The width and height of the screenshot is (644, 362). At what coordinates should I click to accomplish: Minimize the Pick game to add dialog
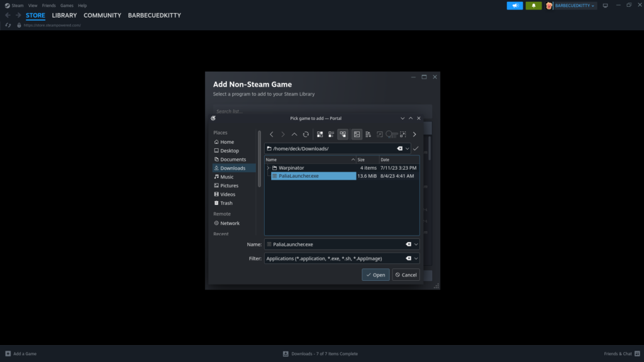click(402, 118)
